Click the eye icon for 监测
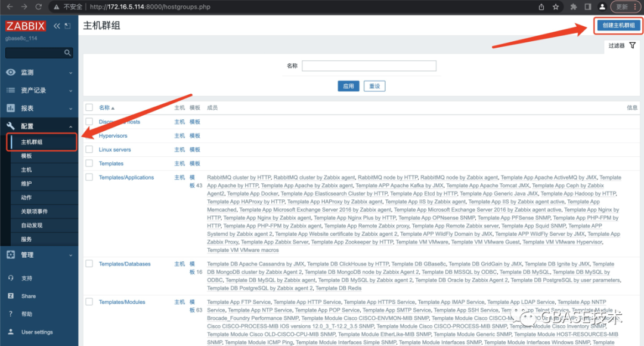Image resolution: width=644 pixels, height=346 pixels. click(x=11, y=72)
